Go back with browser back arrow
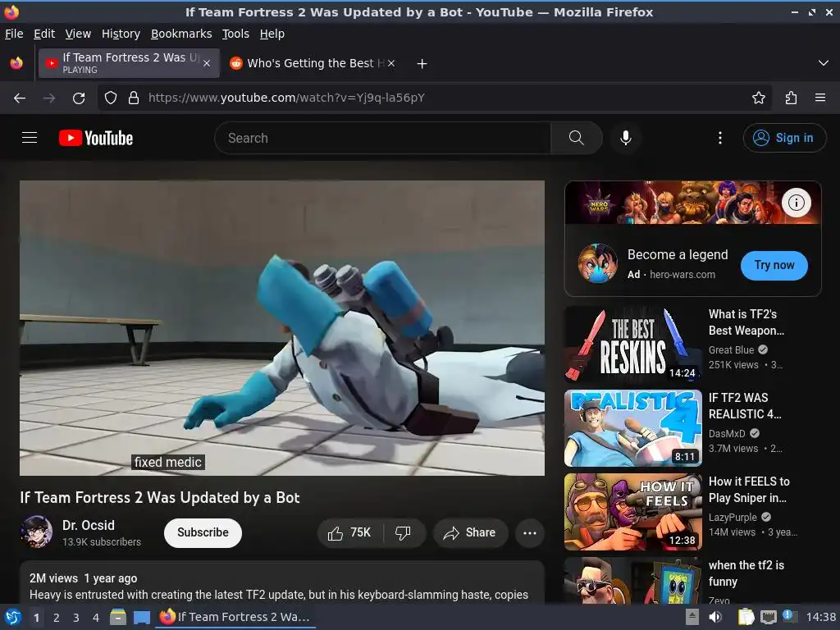This screenshot has width=840, height=630. [x=20, y=98]
